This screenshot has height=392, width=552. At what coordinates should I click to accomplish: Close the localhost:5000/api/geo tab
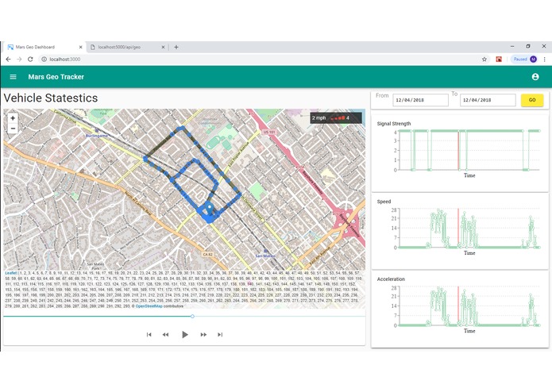tap(163, 47)
